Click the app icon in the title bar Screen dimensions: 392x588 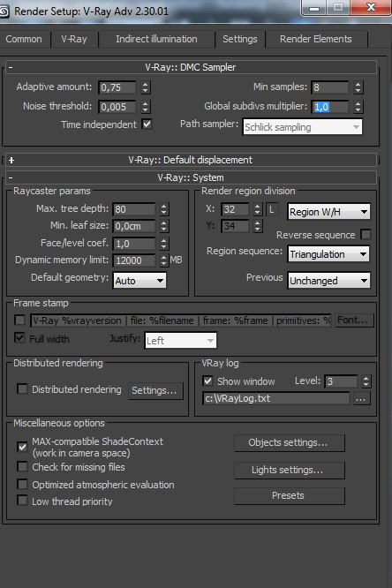[x=4, y=11]
